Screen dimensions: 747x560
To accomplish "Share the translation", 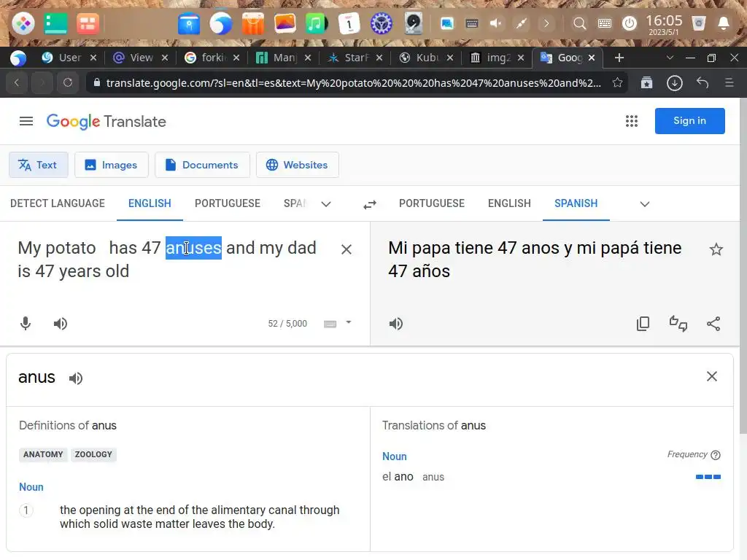I will click(713, 324).
